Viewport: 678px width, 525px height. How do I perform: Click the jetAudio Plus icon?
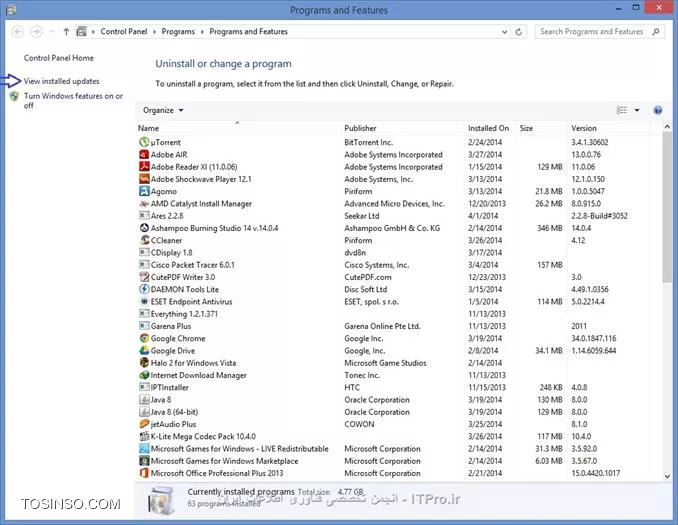(x=144, y=424)
